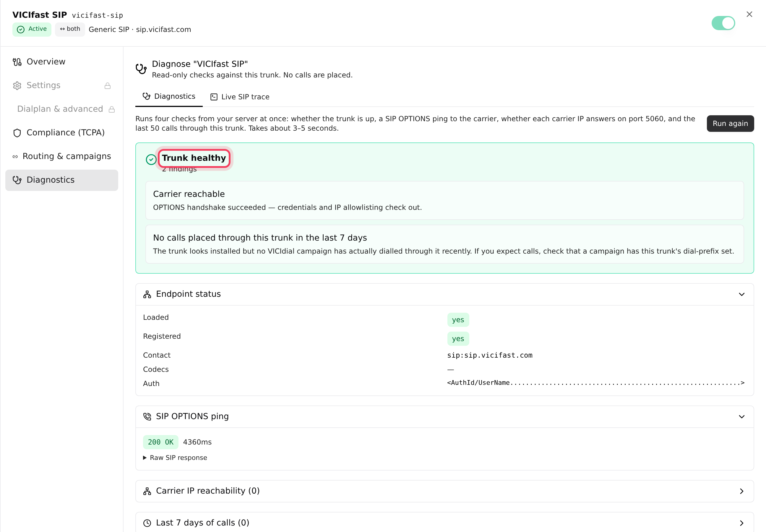Click the Carrier IP reachability network icon
The width and height of the screenshot is (766, 532).
147,491
